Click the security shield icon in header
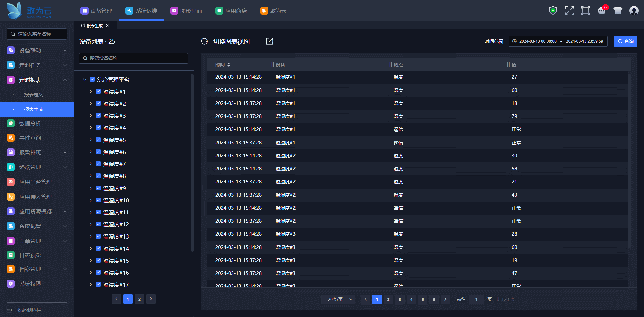Image resolution: width=644 pixels, height=317 pixels. (x=553, y=11)
